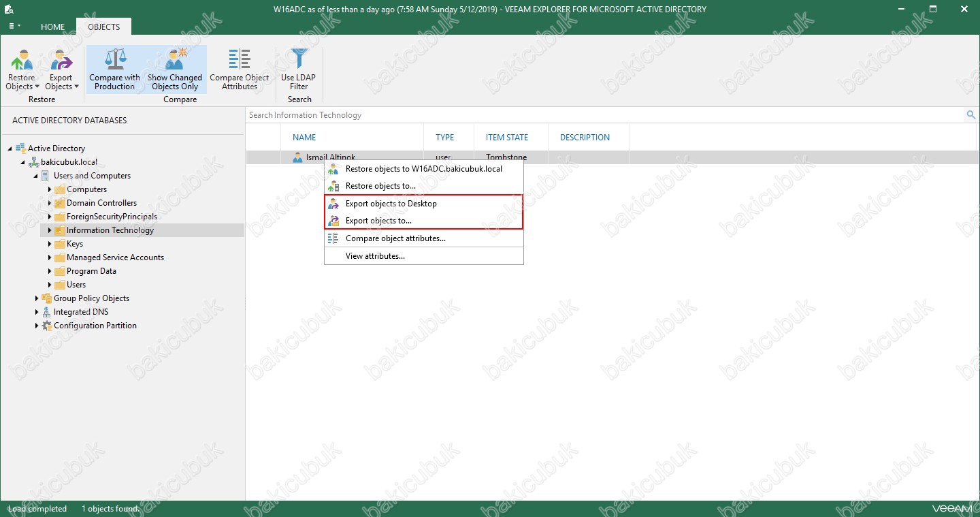Select the Users and Computers icon
This screenshot has width=980, height=517.
click(46, 176)
